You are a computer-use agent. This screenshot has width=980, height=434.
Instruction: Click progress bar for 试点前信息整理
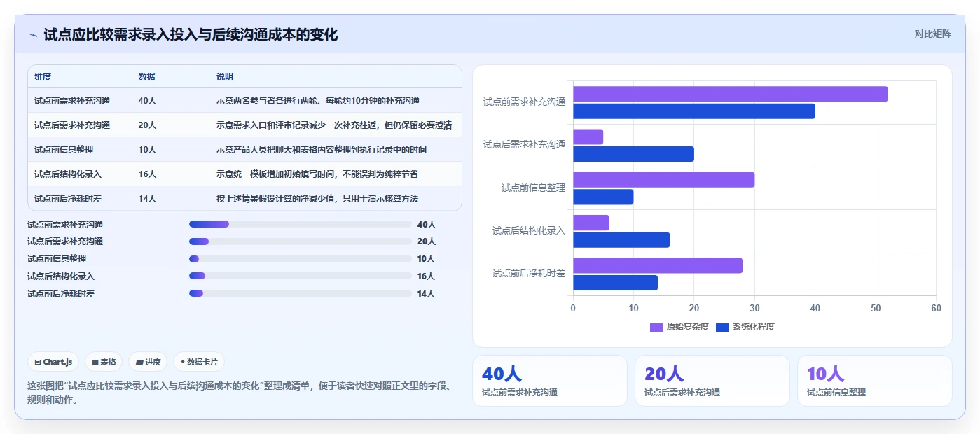coord(301,259)
